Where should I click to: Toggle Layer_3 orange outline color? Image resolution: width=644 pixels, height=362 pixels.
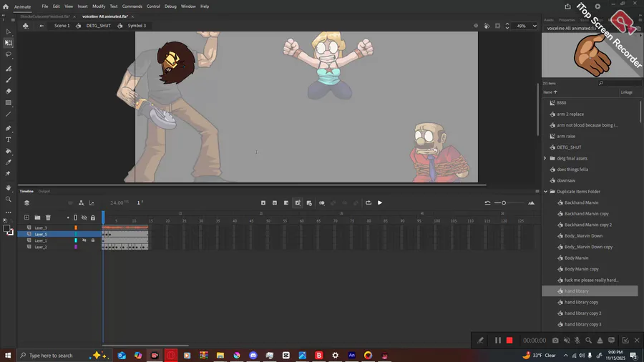pos(76,228)
